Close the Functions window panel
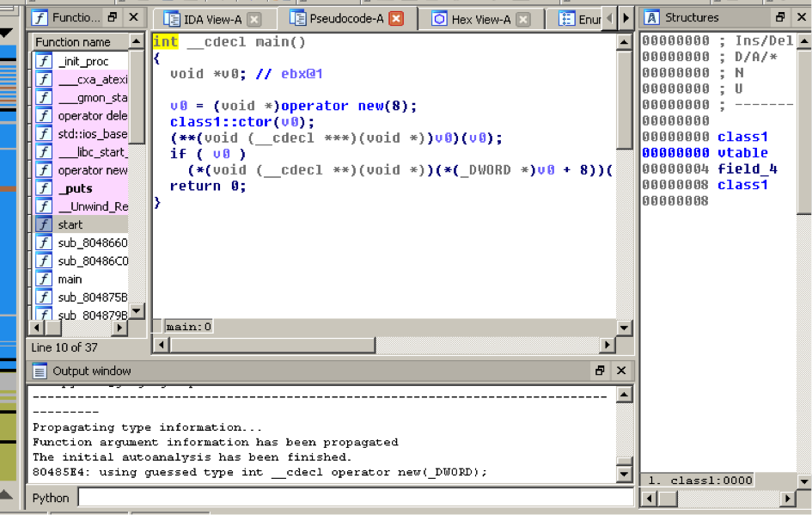The height and width of the screenshot is (515, 812). 133,17
